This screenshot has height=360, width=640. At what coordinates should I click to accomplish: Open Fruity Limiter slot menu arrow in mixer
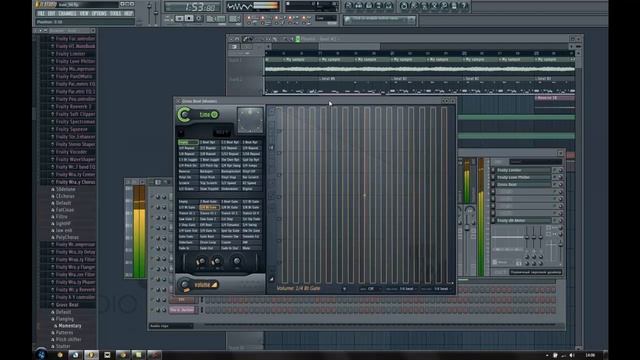[555, 170]
